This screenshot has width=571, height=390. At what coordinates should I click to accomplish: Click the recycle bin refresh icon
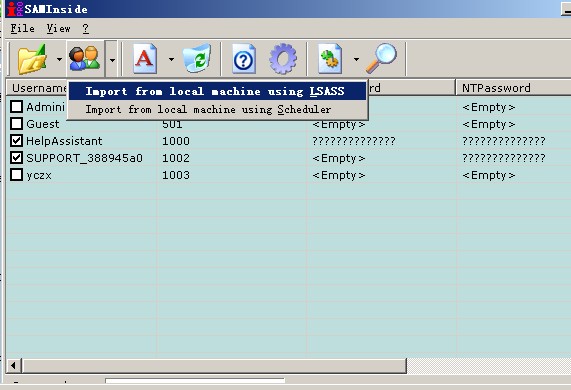click(x=197, y=59)
